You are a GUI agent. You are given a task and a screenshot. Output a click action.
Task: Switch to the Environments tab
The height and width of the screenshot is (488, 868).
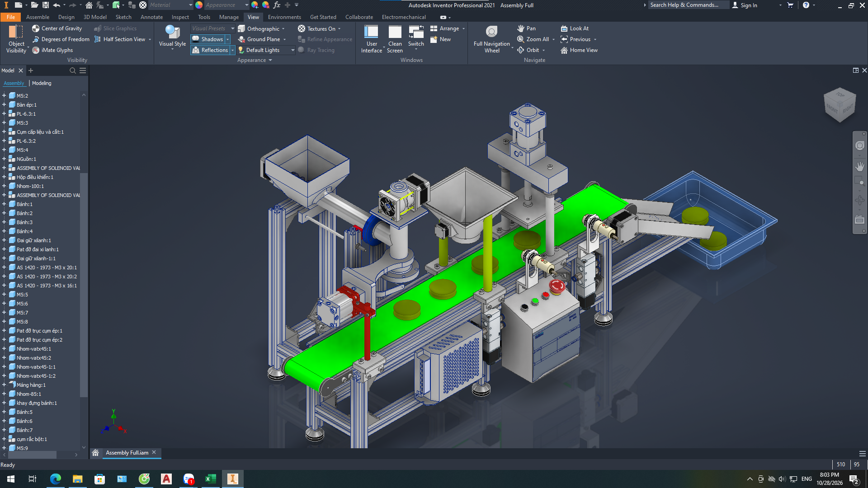pyautogui.click(x=284, y=17)
